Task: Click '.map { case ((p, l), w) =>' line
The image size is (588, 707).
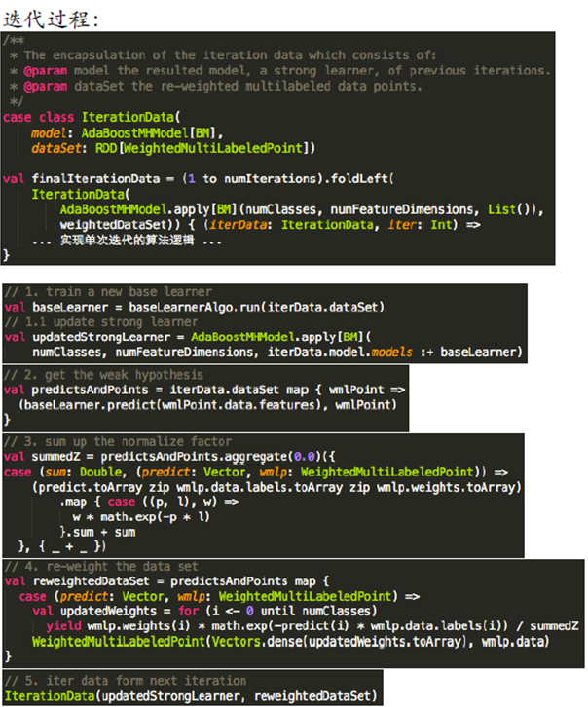Action: 150,502
